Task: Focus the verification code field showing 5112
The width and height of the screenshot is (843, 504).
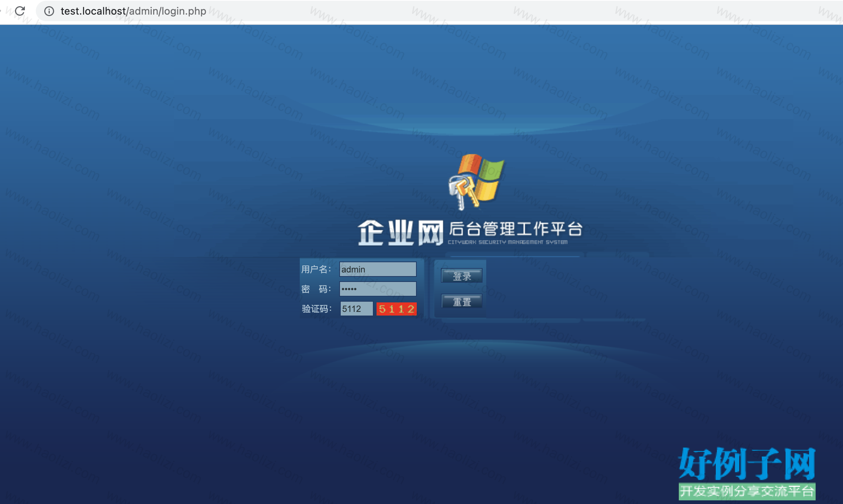Action: 356,309
